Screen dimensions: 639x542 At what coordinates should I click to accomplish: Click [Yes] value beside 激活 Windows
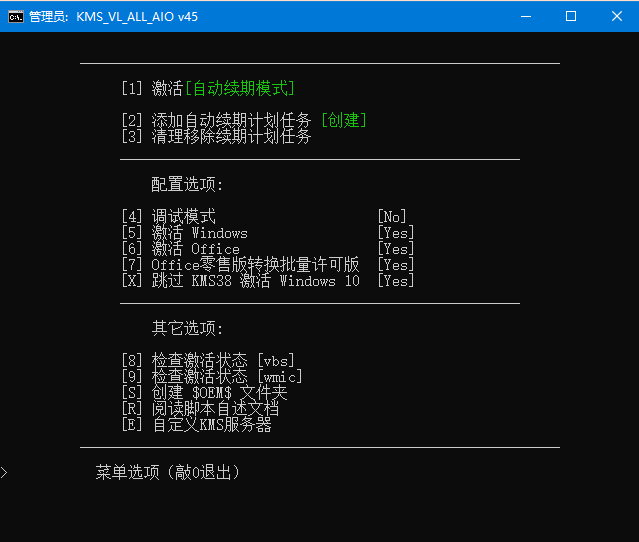pyautogui.click(x=396, y=233)
